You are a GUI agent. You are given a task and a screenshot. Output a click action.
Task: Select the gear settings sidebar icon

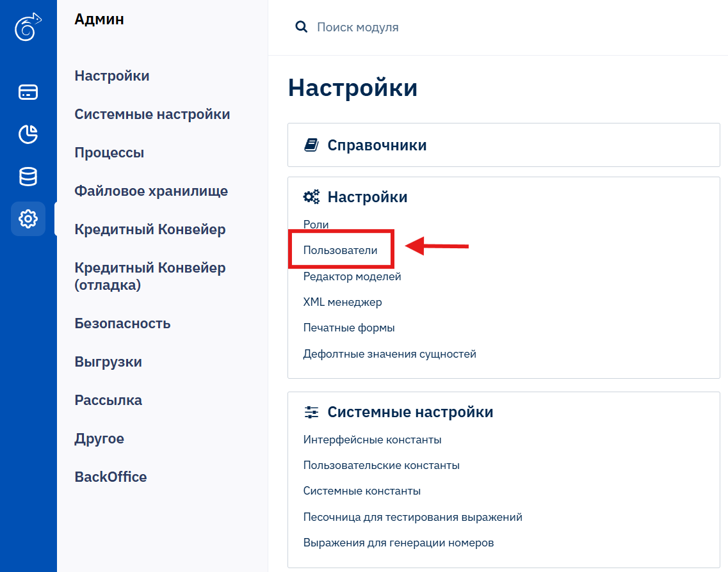point(28,219)
